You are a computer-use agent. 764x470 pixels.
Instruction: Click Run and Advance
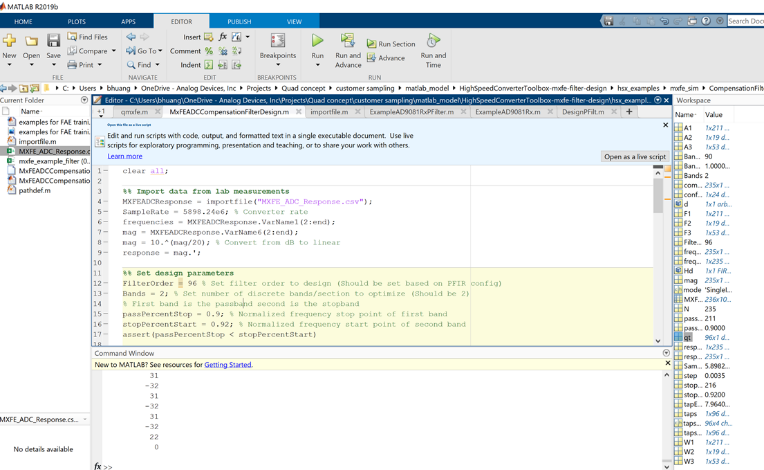click(348, 50)
